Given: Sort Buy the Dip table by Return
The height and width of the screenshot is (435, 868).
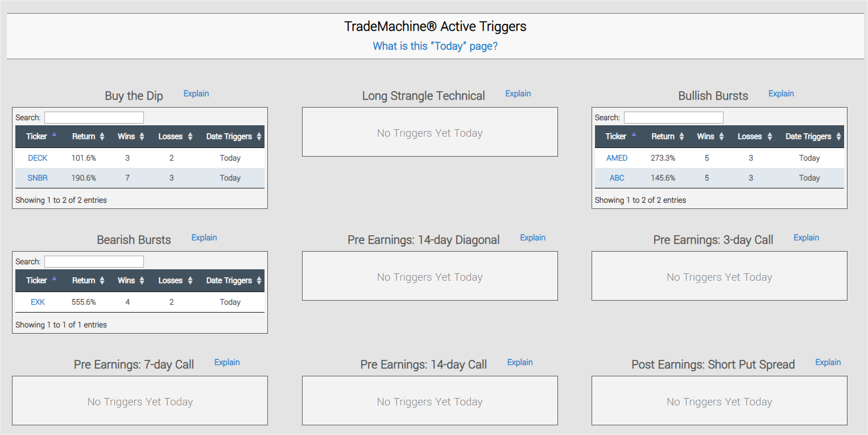Looking at the screenshot, I should 88,137.
